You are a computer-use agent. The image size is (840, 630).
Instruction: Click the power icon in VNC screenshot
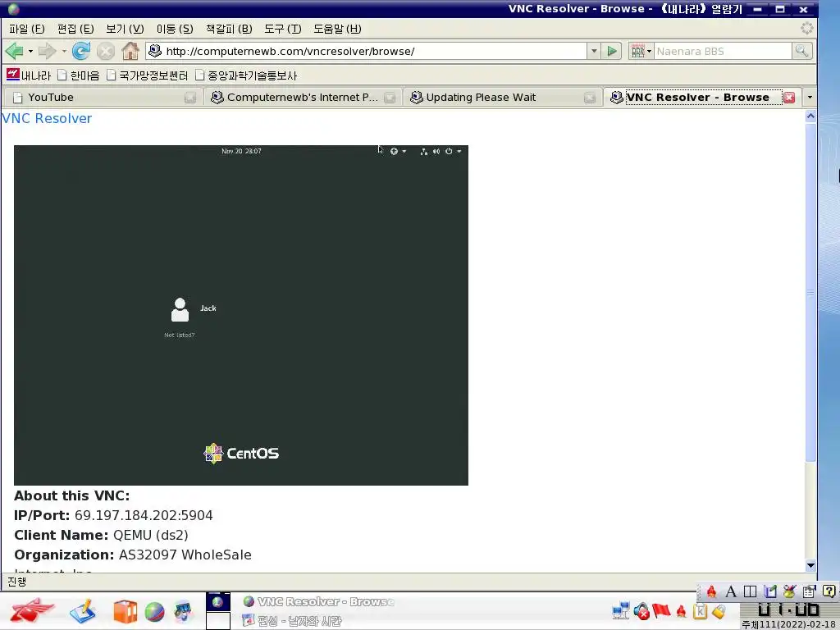[x=449, y=152]
